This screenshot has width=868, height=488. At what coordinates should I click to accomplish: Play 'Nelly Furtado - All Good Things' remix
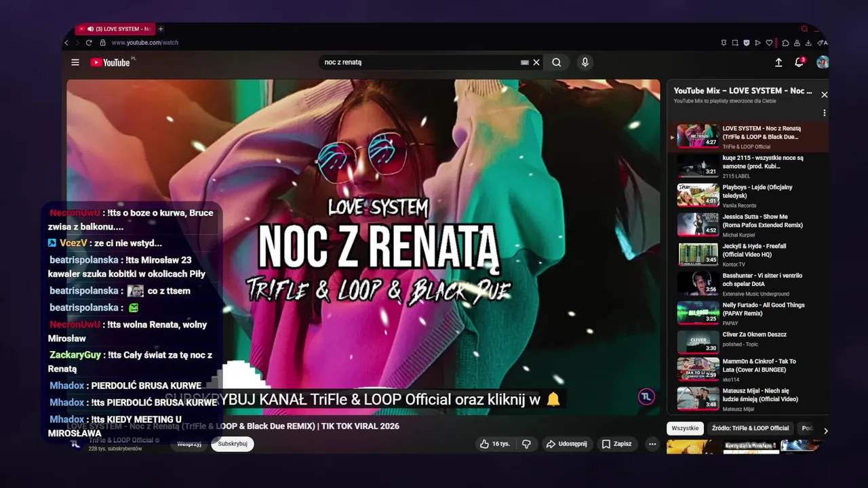748,313
